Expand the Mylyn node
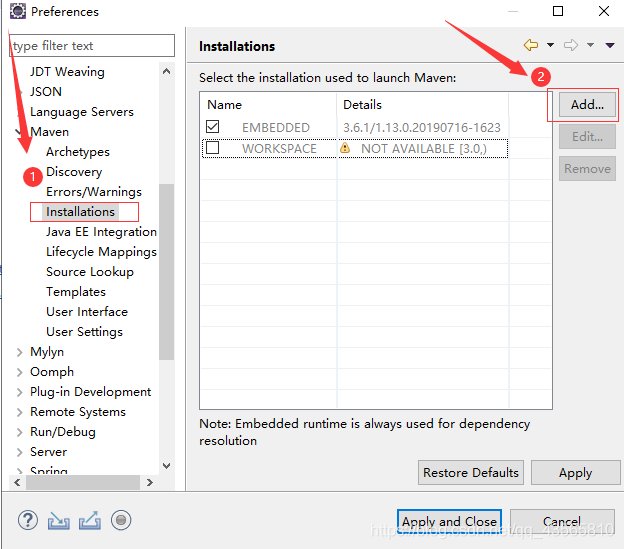The width and height of the screenshot is (624, 549). coord(19,352)
